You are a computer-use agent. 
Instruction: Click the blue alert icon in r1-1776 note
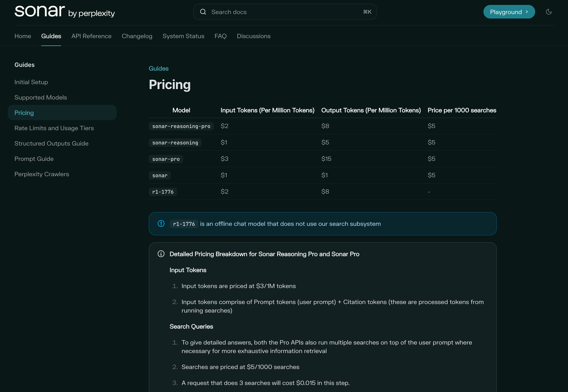click(161, 223)
